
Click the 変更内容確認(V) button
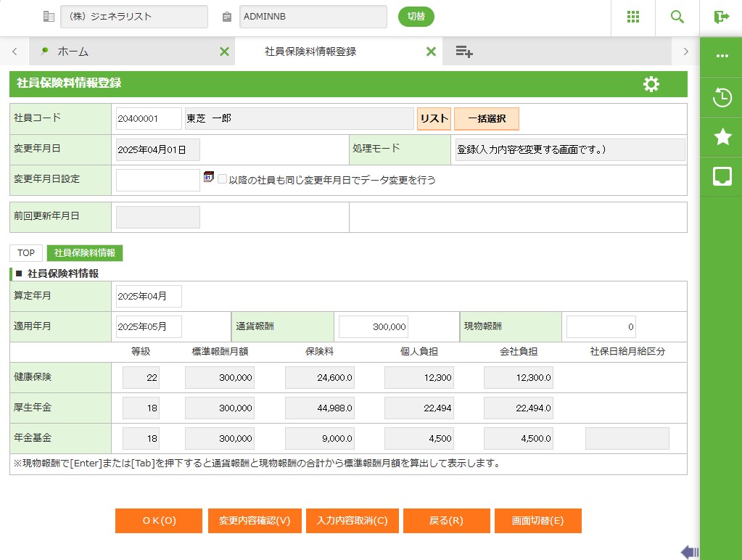(250, 521)
